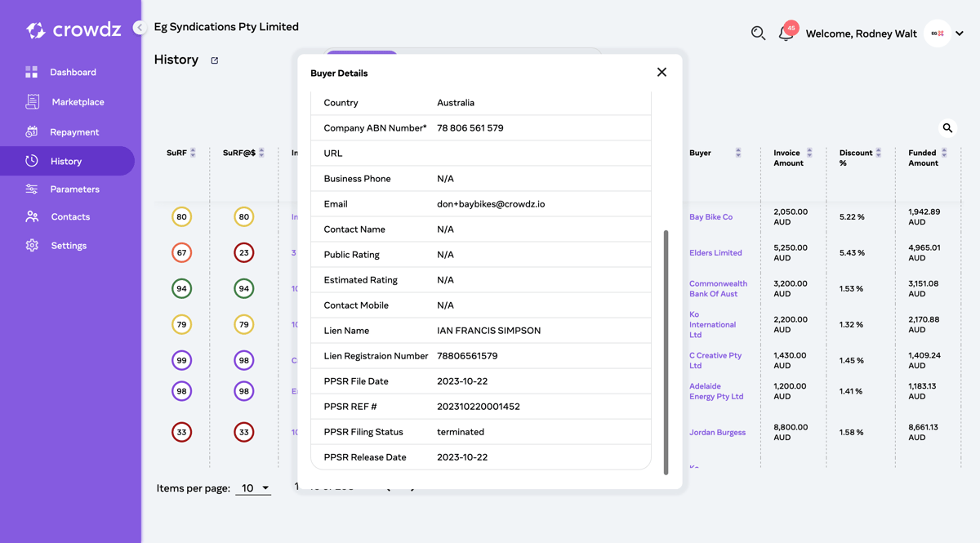Open the Contacts people icon

tap(31, 216)
